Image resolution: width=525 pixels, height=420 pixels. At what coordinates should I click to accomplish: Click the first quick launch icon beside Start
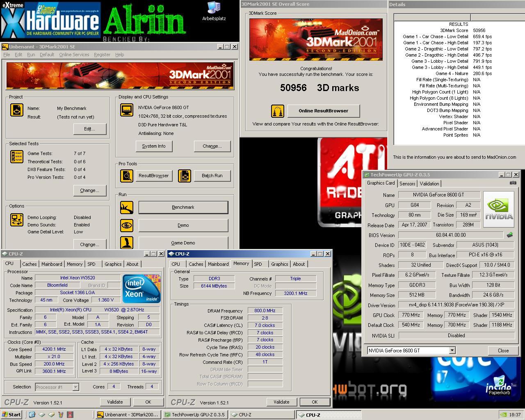[32, 415]
